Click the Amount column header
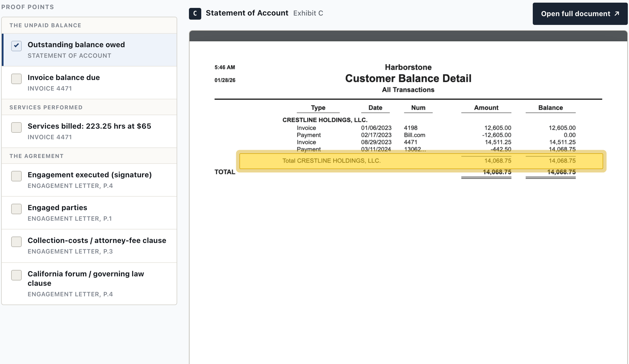The height and width of the screenshot is (364, 629). pyautogui.click(x=486, y=108)
